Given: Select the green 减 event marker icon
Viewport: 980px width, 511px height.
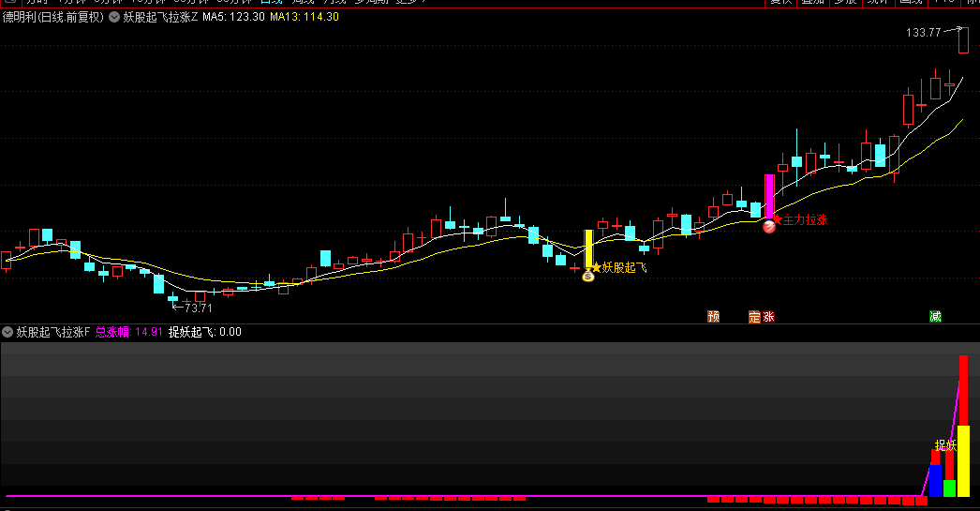Looking at the screenshot, I should pyautogui.click(x=935, y=317).
